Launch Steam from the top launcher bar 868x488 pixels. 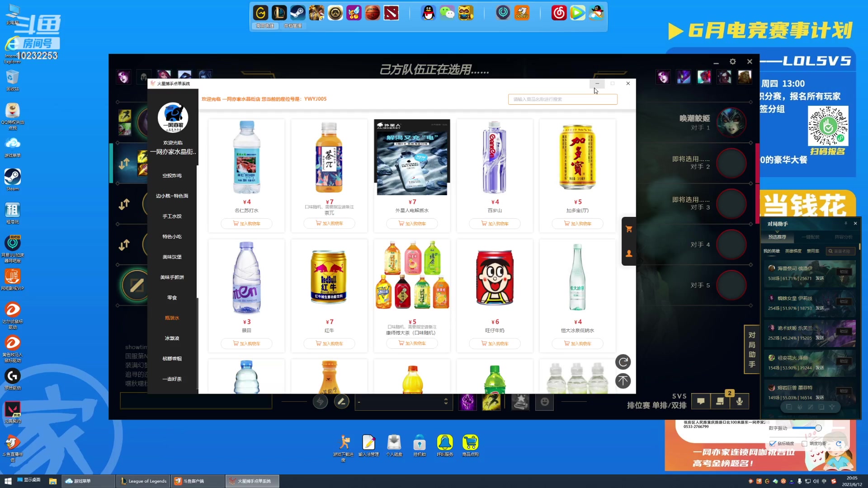[x=297, y=13]
